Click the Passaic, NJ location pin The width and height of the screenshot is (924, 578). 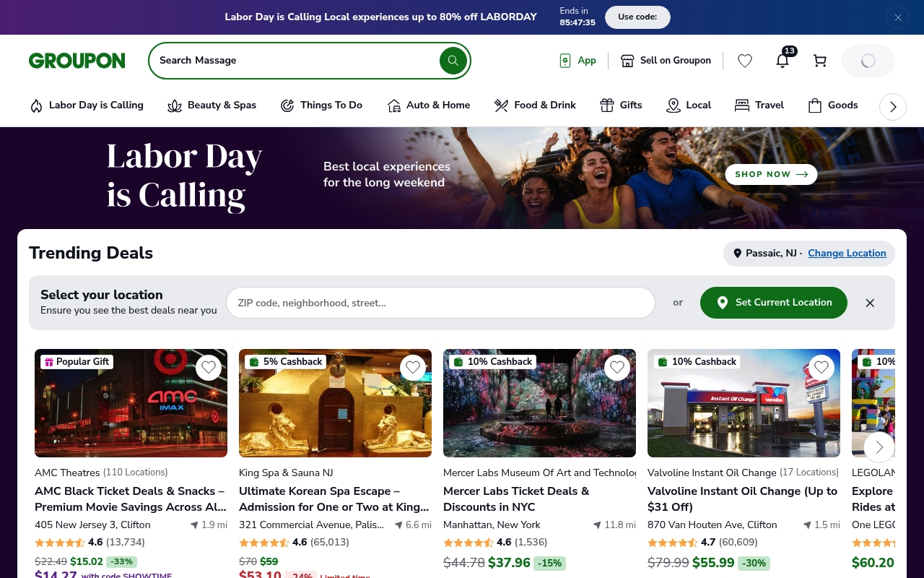pos(737,254)
